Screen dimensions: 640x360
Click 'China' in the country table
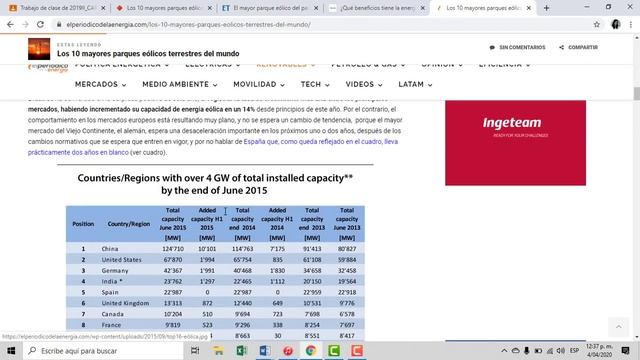point(110,249)
